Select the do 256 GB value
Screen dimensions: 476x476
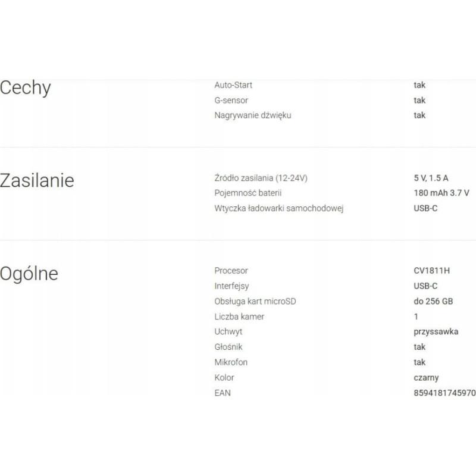click(x=433, y=301)
